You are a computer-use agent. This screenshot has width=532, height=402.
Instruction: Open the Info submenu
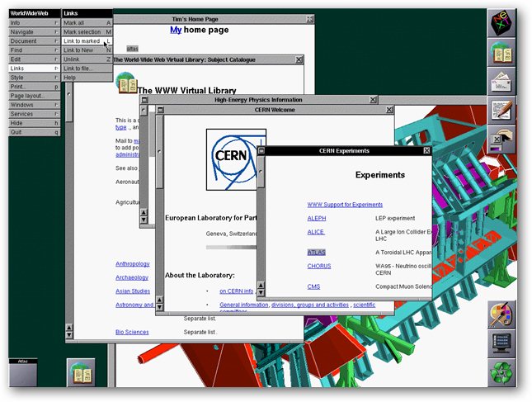point(35,23)
